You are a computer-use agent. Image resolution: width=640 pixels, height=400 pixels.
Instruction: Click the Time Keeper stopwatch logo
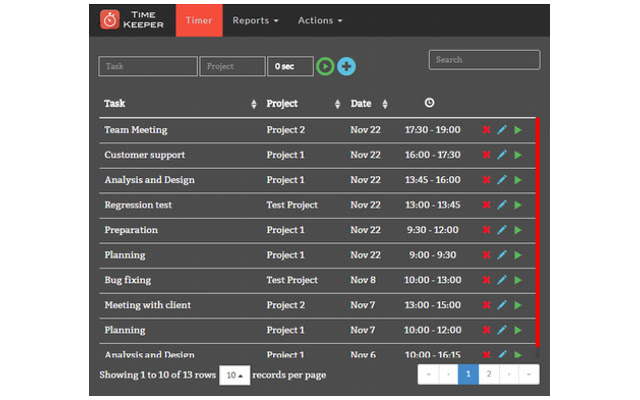pyautogui.click(x=110, y=20)
